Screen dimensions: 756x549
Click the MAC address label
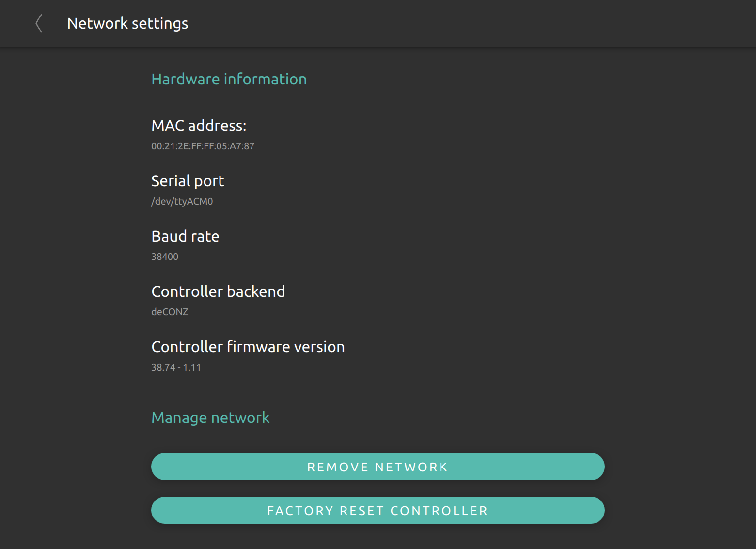pos(199,126)
